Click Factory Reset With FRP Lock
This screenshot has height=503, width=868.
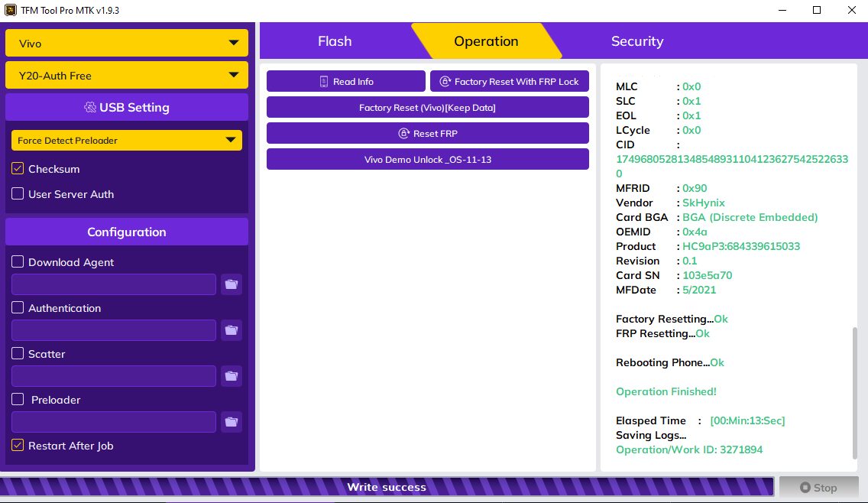pos(510,82)
